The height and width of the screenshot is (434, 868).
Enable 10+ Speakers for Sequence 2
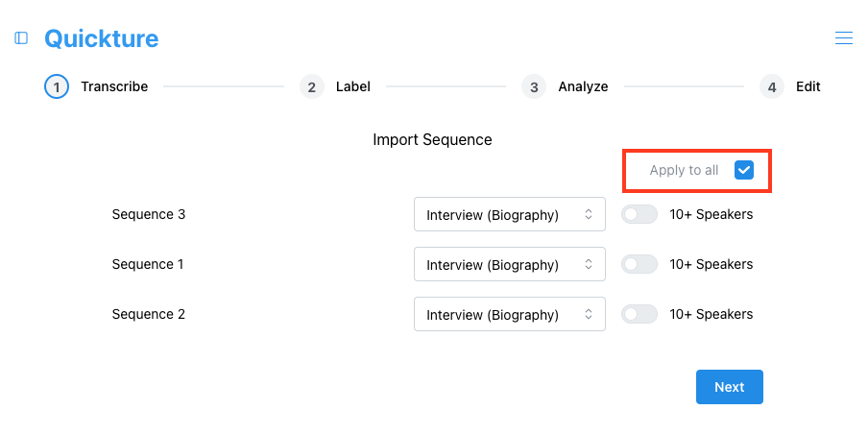[x=639, y=314]
